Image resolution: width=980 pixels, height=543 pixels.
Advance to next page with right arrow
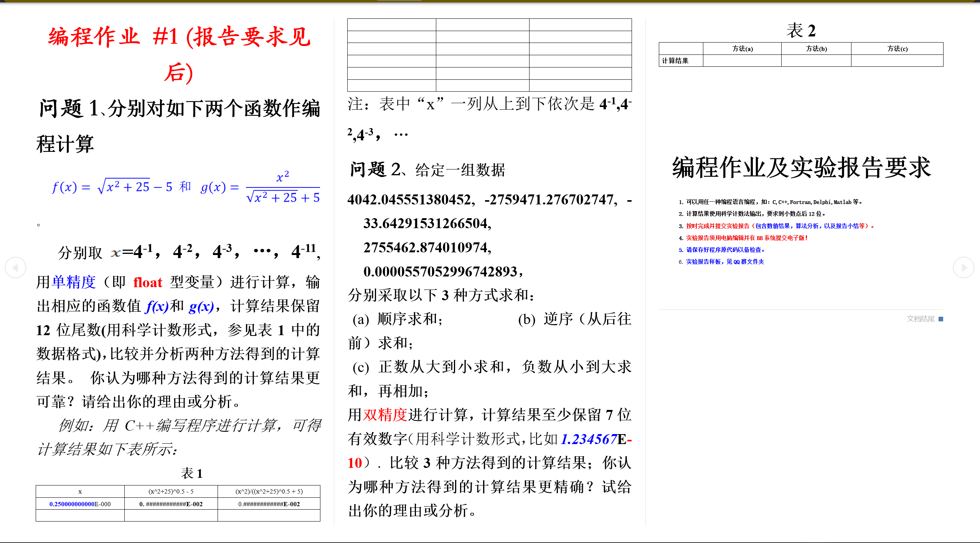coord(964,267)
